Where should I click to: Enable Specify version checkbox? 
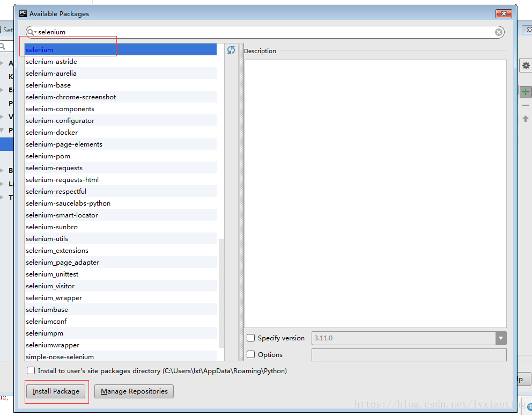[251, 338]
